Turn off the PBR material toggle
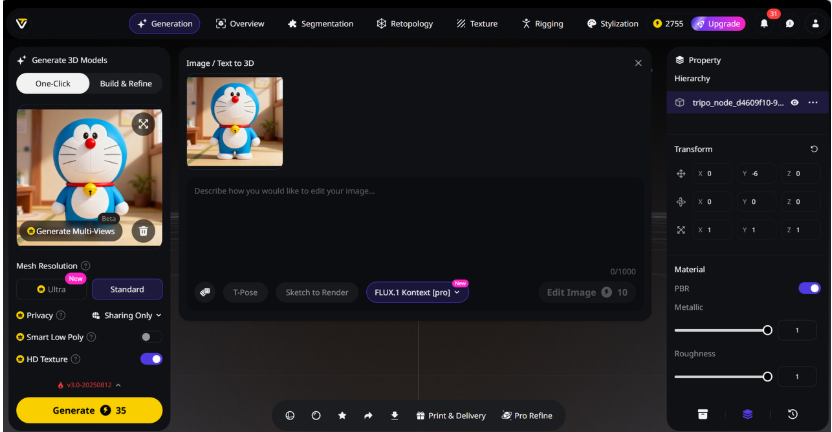This screenshot has width=832, height=432. 809,288
